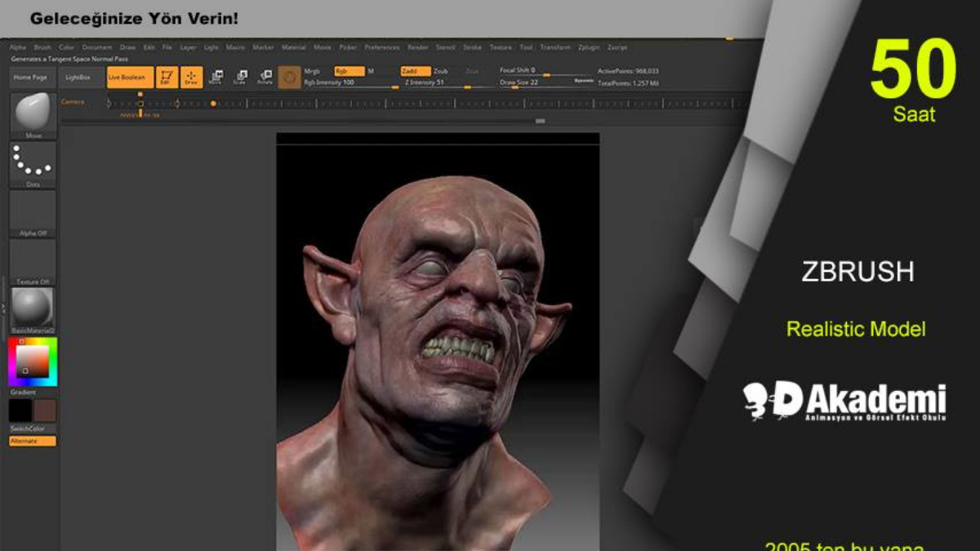The image size is (980, 551).
Task: Select the Edit mode icon
Action: (167, 78)
